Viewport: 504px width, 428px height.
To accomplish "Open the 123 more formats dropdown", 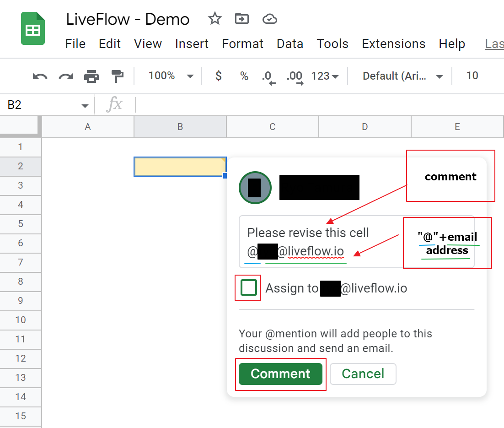I will coord(325,76).
